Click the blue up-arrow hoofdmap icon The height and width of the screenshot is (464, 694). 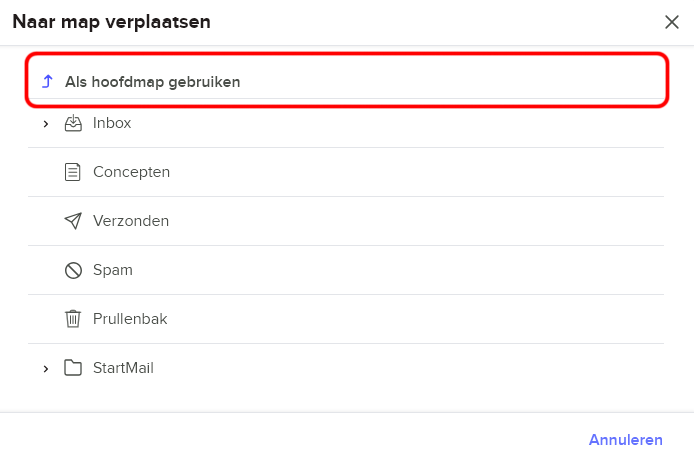(x=47, y=81)
